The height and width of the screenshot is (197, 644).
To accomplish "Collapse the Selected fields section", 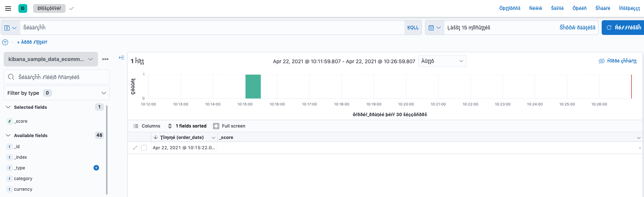I will click(x=8, y=107).
